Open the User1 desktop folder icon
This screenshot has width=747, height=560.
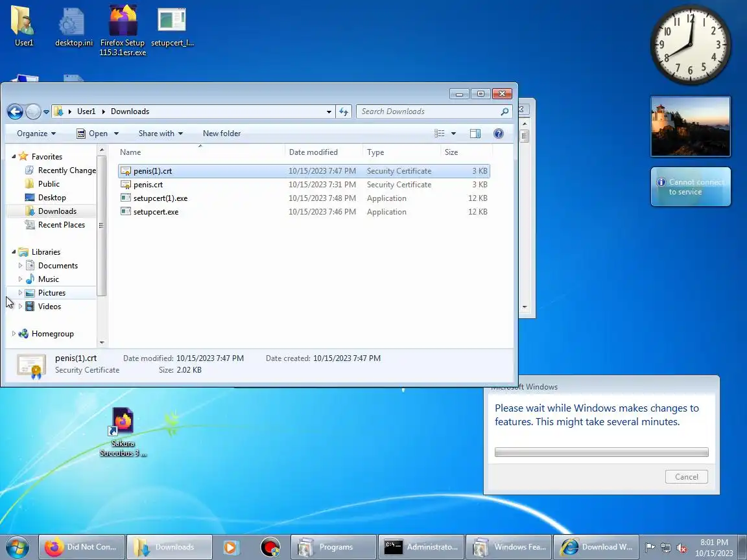[24, 26]
